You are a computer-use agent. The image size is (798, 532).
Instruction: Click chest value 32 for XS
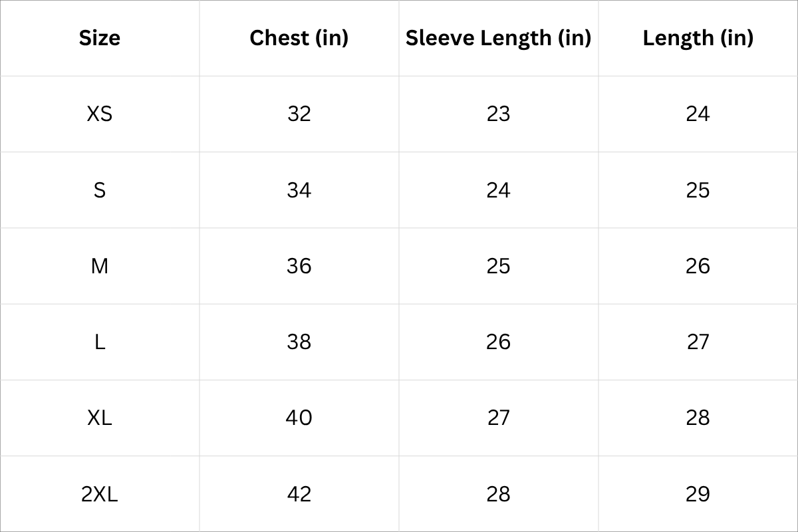[299, 114]
